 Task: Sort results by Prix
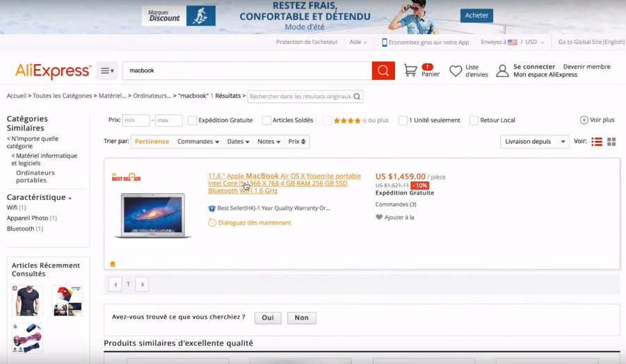point(297,142)
